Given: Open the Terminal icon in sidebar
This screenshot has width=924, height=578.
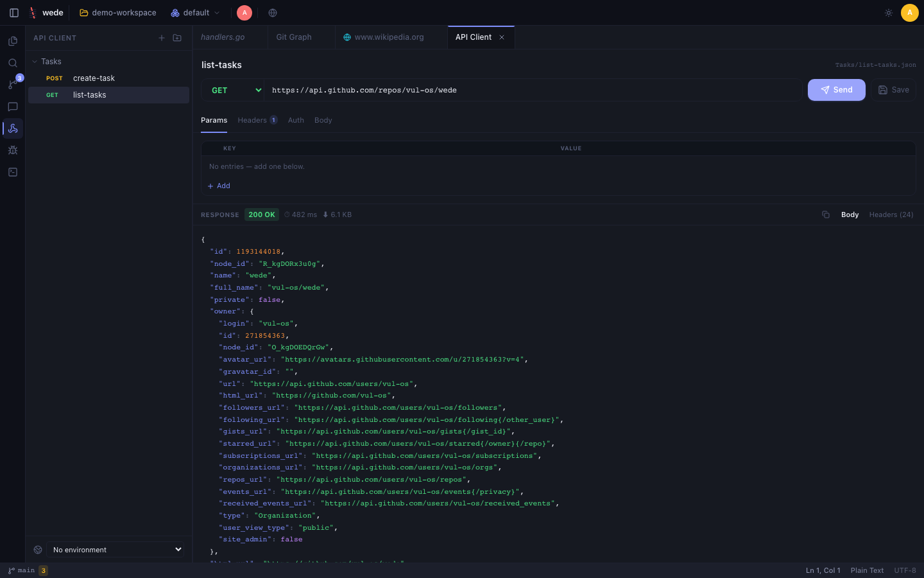Looking at the screenshot, I should [13, 172].
